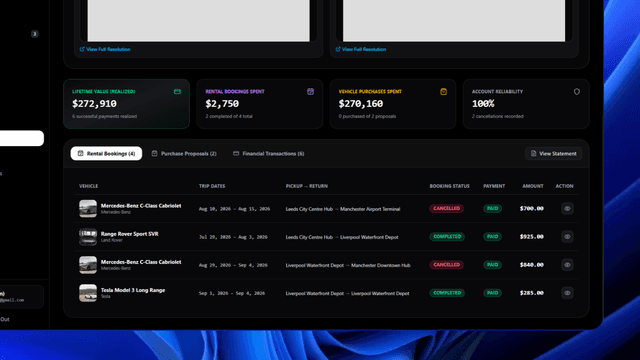Click the Vehicle column header
Image resolution: width=640 pixels, height=360 pixels.
(x=89, y=186)
